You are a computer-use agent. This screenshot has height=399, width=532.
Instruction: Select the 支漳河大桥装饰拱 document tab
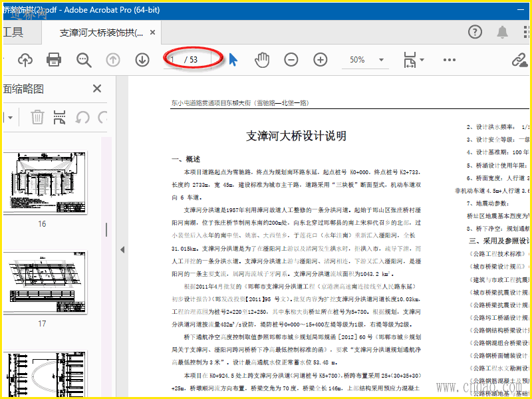(x=101, y=33)
